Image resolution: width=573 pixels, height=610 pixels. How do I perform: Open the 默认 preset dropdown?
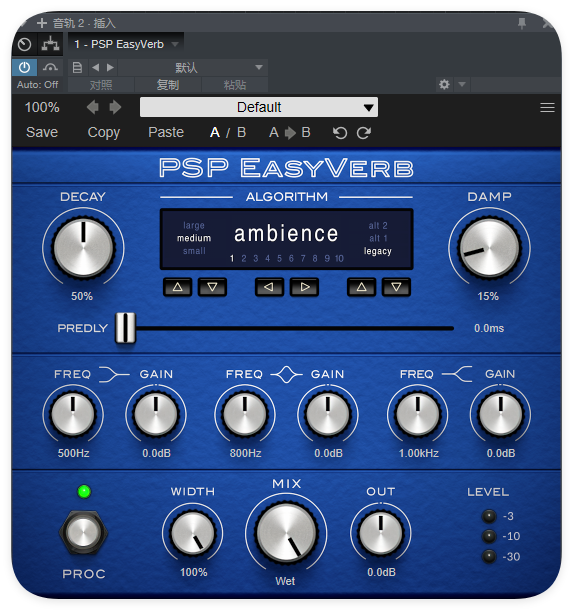[193, 68]
